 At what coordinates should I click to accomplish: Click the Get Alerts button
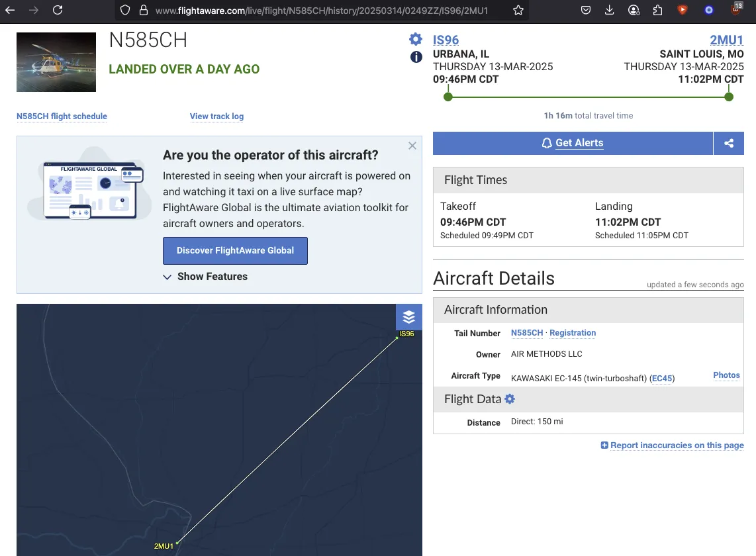coord(573,143)
